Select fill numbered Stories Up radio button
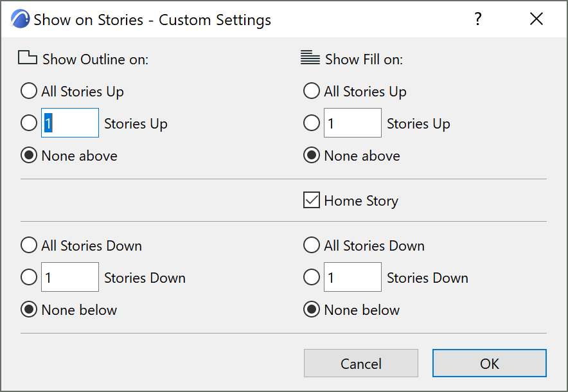The height and width of the screenshot is (392, 568). click(312, 123)
